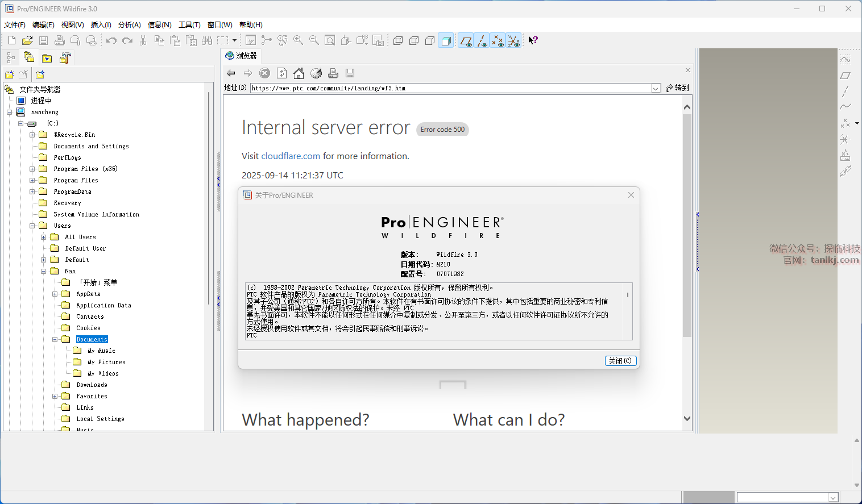
Task: Select Wireframe display mode
Action: point(398,40)
